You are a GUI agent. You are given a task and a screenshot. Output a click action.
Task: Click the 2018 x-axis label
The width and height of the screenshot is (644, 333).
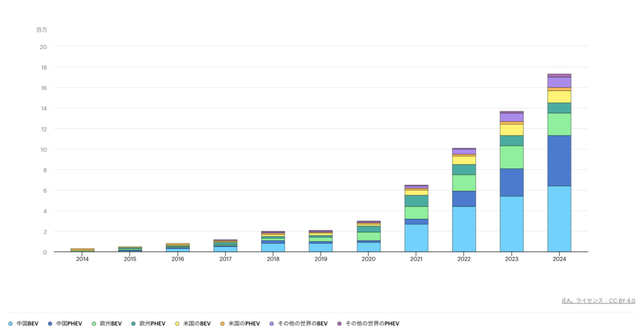[x=273, y=259]
